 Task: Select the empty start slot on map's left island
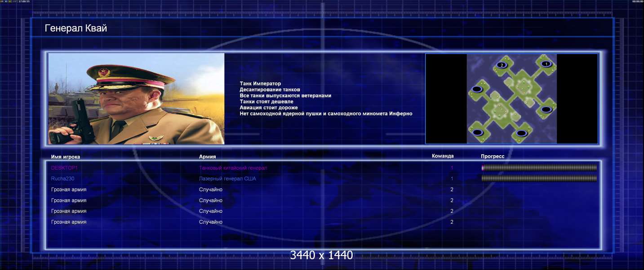(x=477, y=90)
